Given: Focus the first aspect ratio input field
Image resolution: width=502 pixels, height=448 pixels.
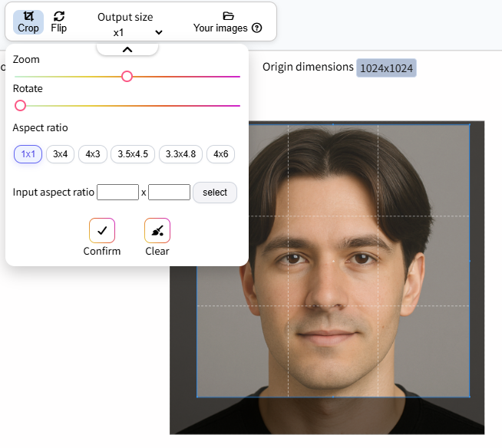Looking at the screenshot, I should coord(117,192).
